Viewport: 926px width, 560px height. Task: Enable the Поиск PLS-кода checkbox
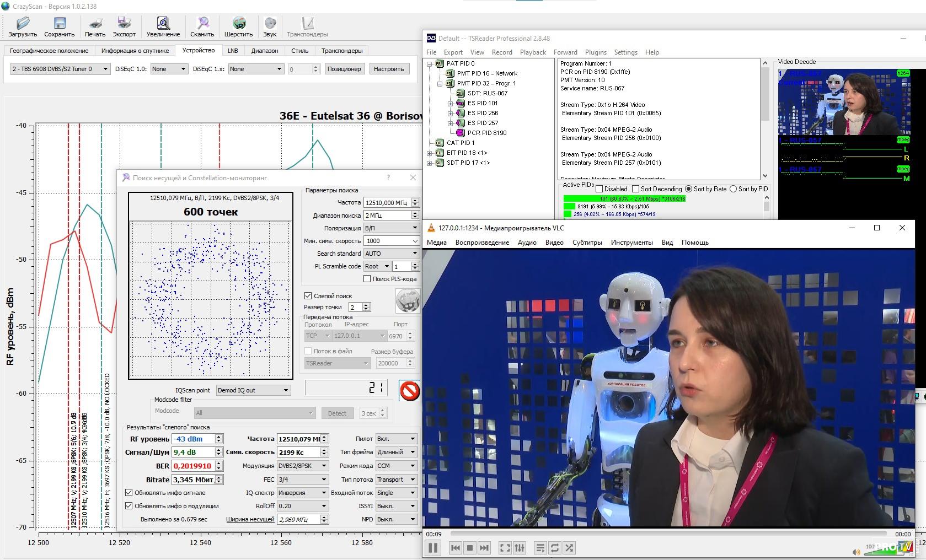click(367, 279)
